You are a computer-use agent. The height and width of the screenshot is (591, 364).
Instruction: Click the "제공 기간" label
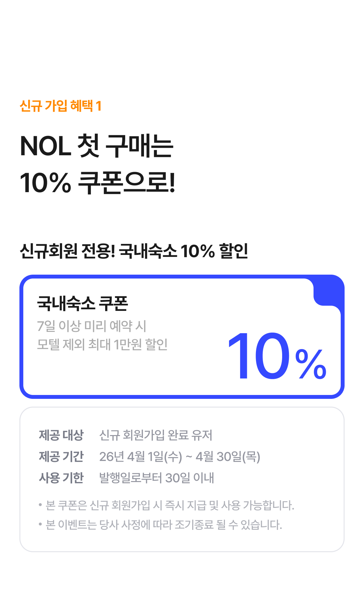click(61, 456)
